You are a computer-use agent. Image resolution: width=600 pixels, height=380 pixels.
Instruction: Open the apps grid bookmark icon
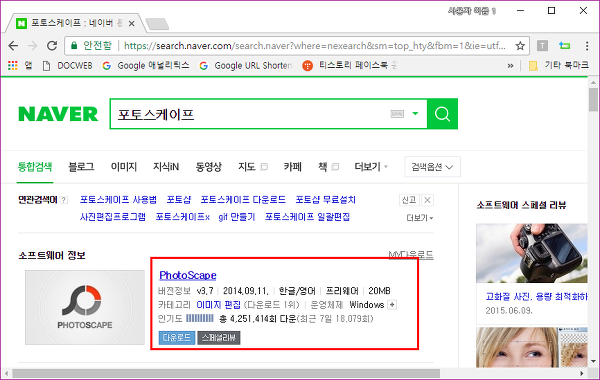point(13,65)
